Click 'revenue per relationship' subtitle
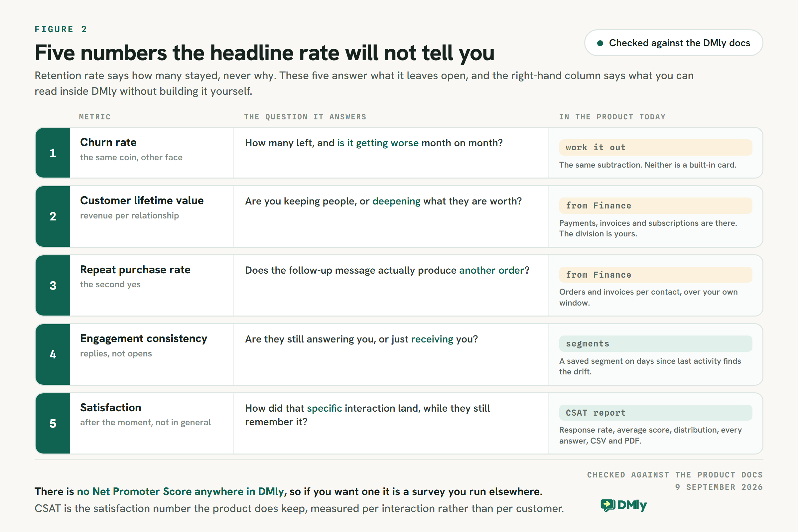This screenshot has width=798, height=532. [129, 216]
